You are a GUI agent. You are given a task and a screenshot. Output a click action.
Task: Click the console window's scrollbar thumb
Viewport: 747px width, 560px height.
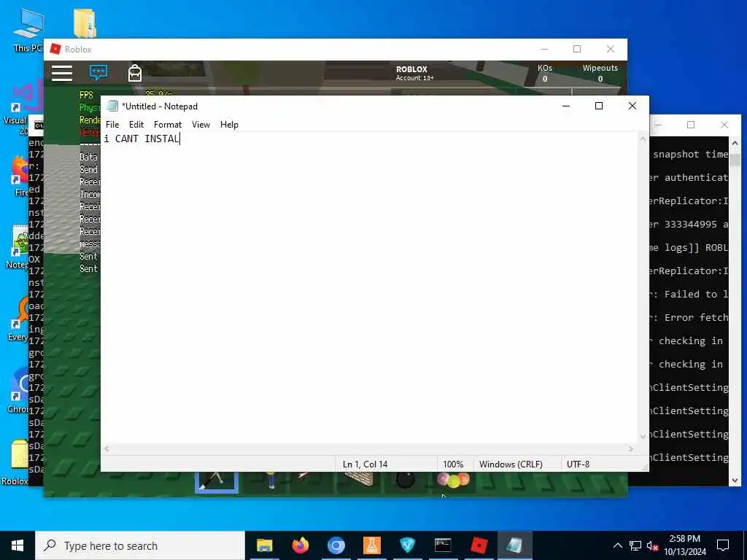tap(734, 160)
